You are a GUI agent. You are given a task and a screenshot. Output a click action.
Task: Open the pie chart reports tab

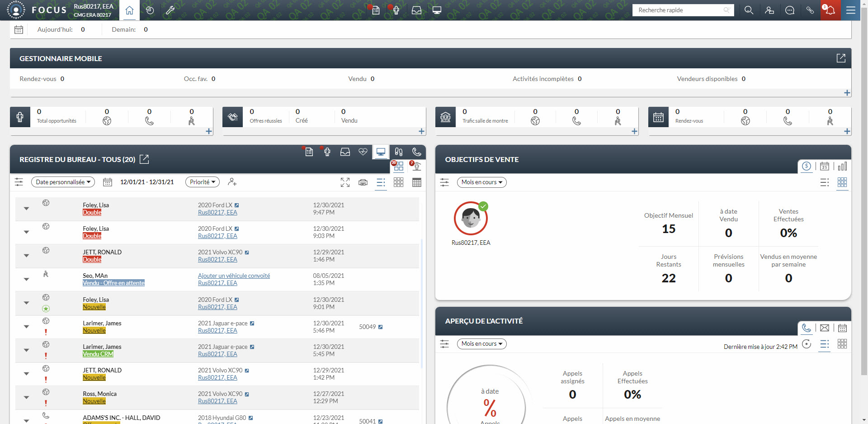pos(150,10)
